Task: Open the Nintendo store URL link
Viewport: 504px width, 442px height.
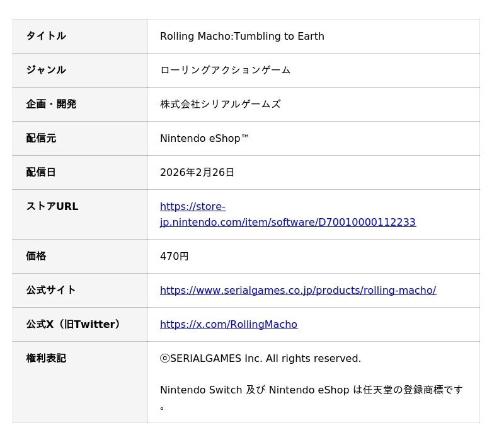Action: point(287,222)
